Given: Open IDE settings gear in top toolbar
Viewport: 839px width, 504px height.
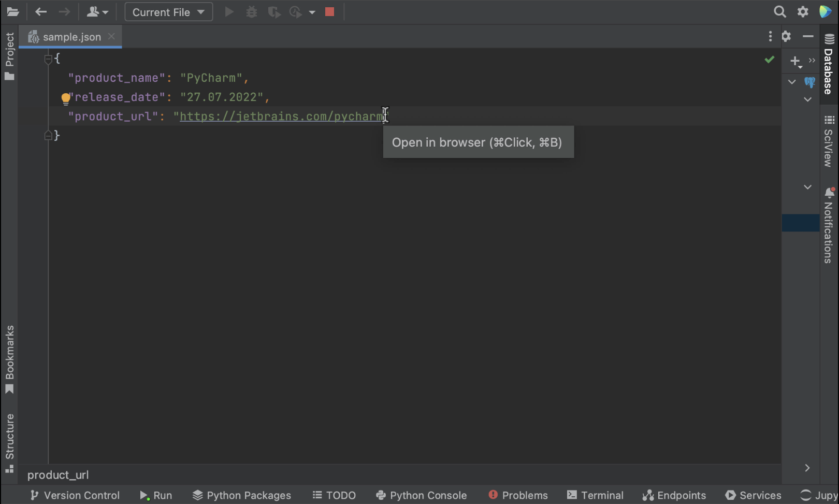Looking at the screenshot, I should click(x=803, y=12).
